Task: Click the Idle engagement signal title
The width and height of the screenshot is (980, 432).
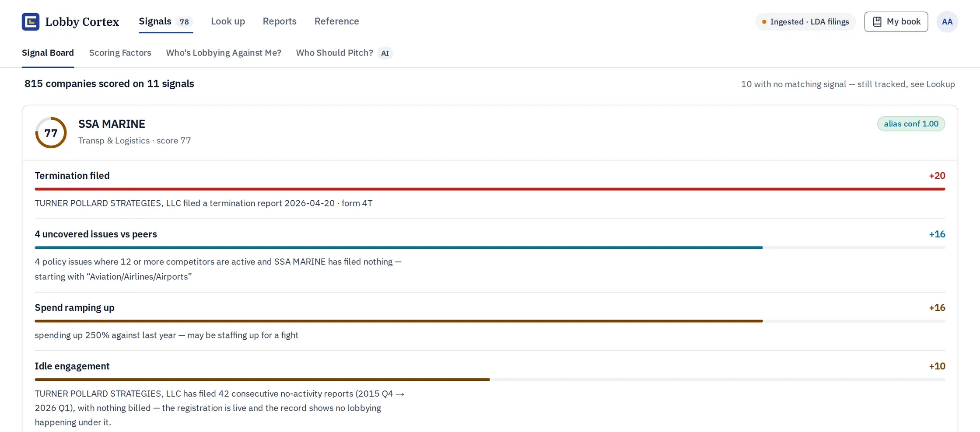Action: pos(72,366)
